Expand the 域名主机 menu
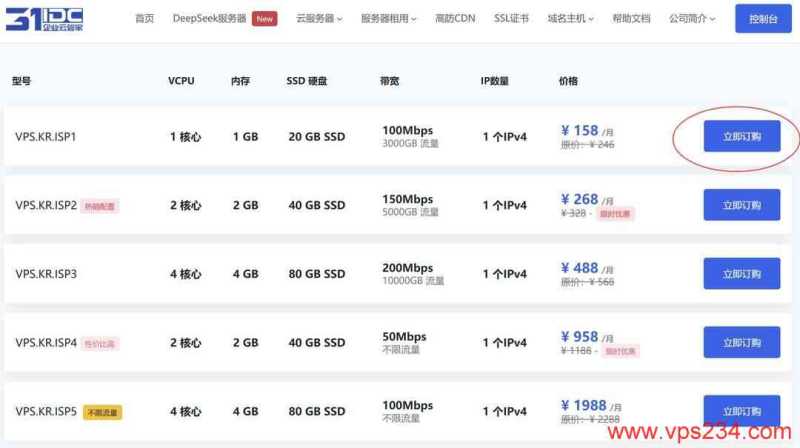Viewport: 800px width, 448px height. (571, 18)
